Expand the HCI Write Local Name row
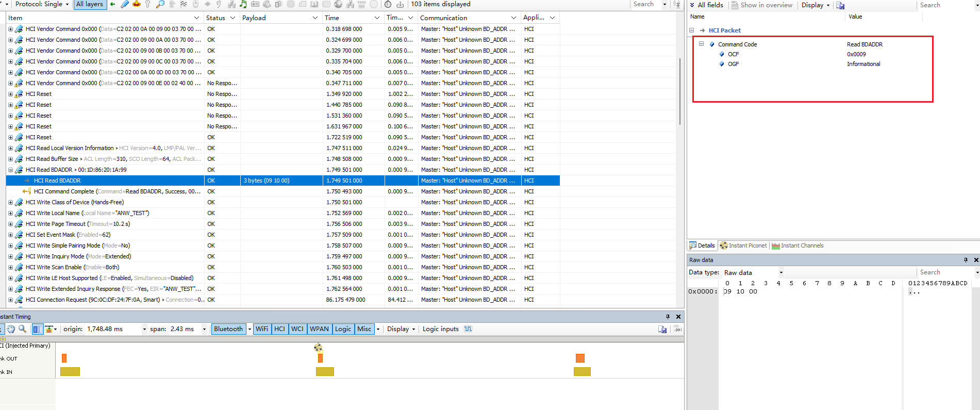 [10, 213]
